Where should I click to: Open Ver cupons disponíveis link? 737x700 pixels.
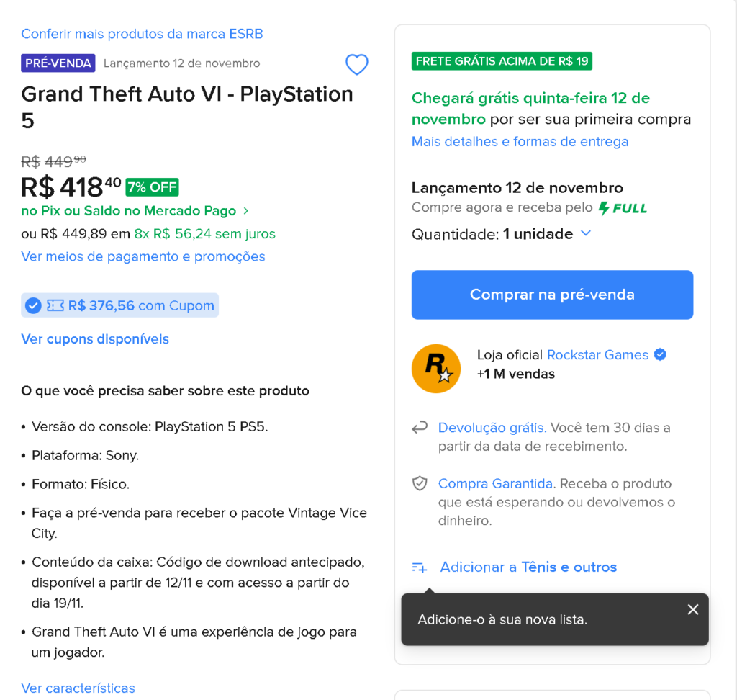(x=95, y=339)
